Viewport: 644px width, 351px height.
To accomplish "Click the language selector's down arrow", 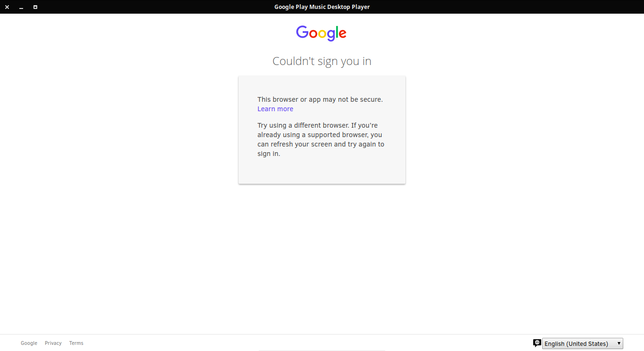I will click(x=619, y=343).
